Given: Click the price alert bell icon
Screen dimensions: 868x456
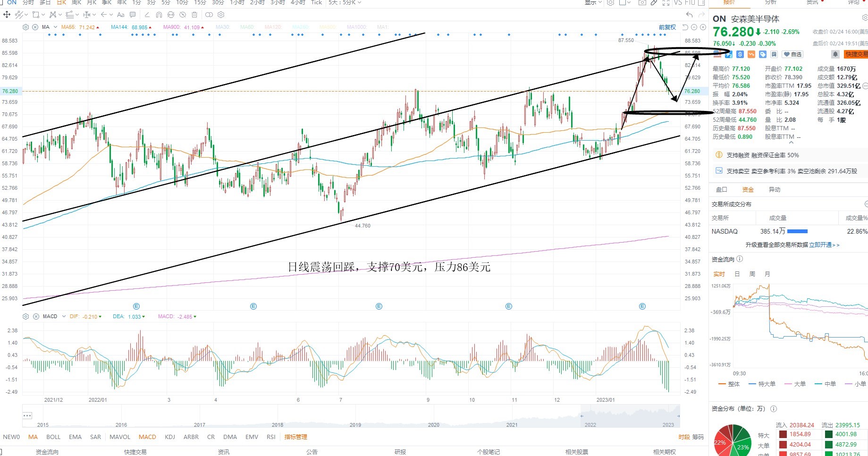Looking at the screenshot, I should pos(835,54).
